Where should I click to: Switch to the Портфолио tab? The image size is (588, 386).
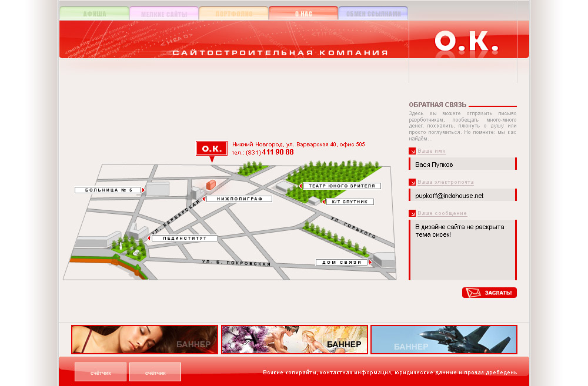234,14
